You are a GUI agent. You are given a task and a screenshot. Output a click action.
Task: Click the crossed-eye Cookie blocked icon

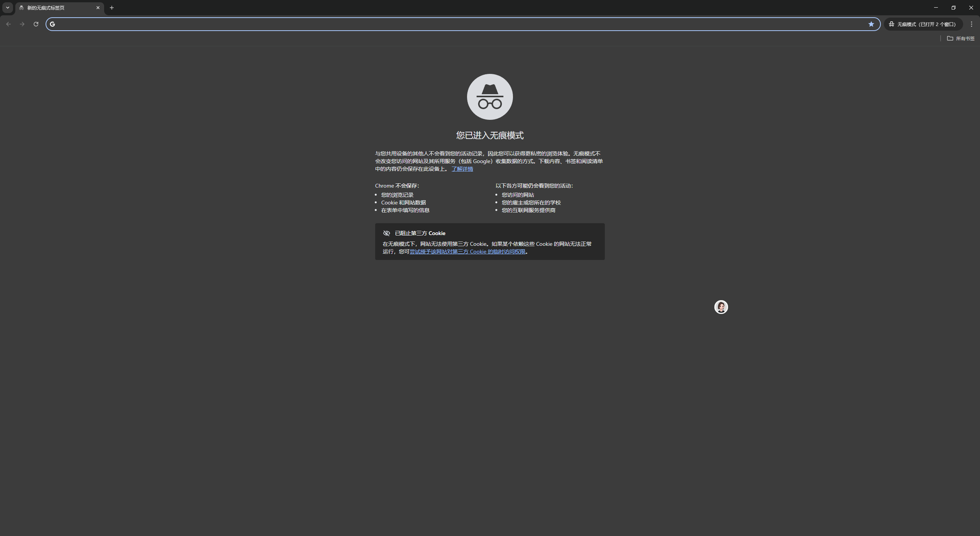point(386,233)
